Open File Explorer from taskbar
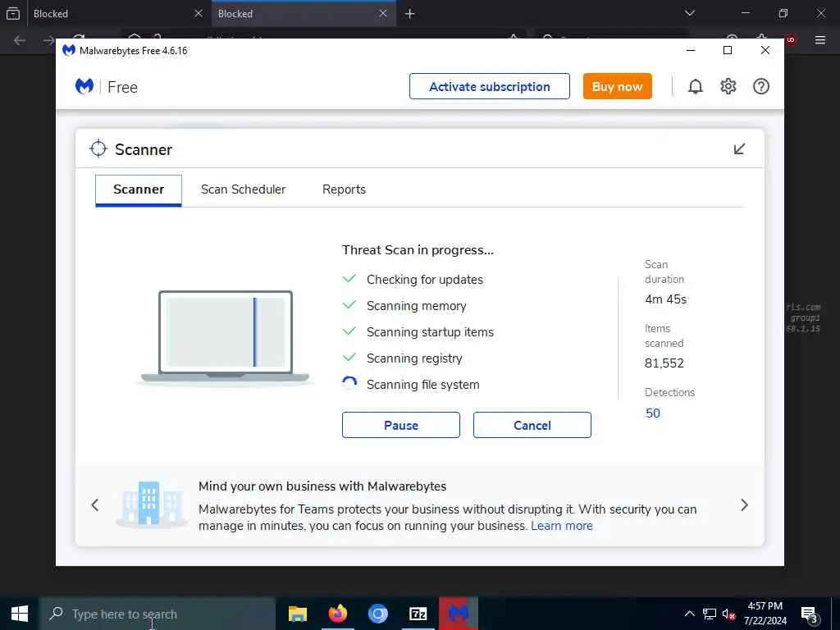 tap(297, 614)
